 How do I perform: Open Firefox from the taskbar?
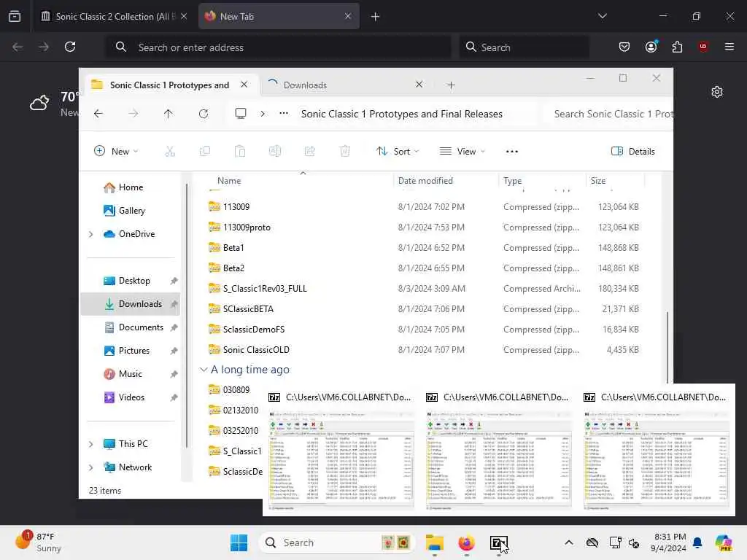[466, 542]
